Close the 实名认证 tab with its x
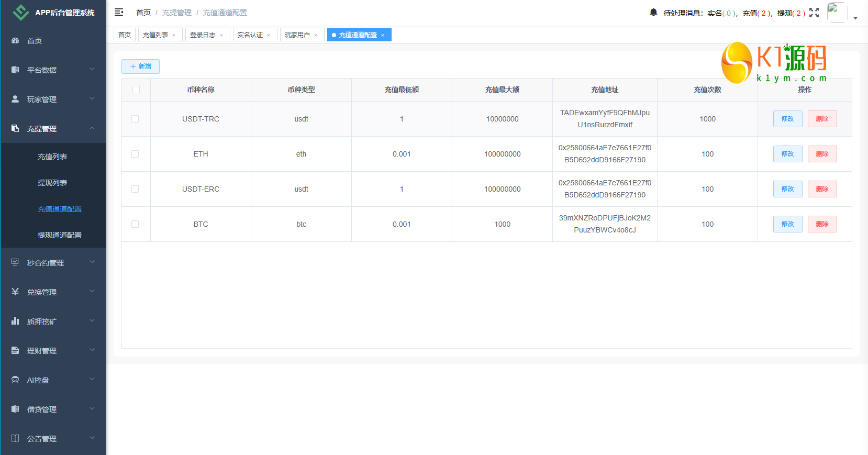 [269, 35]
